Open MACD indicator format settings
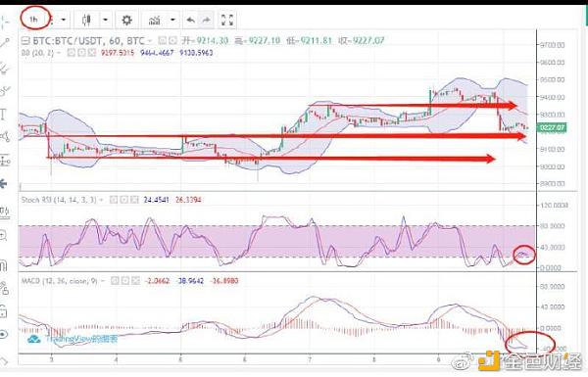 click(x=125, y=281)
